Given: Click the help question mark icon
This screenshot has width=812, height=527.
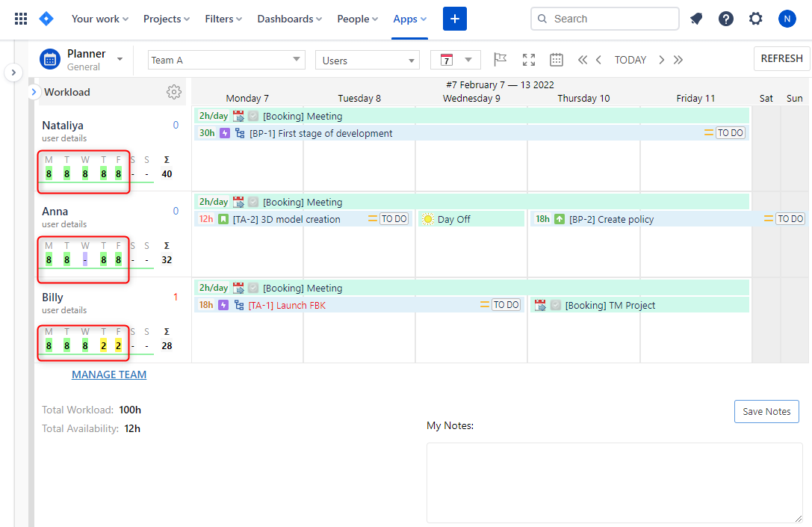Looking at the screenshot, I should (x=725, y=18).
